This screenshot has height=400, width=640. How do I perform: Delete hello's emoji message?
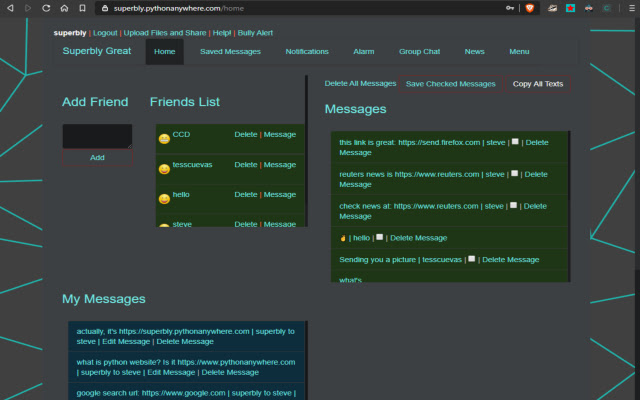click(418, 238)
